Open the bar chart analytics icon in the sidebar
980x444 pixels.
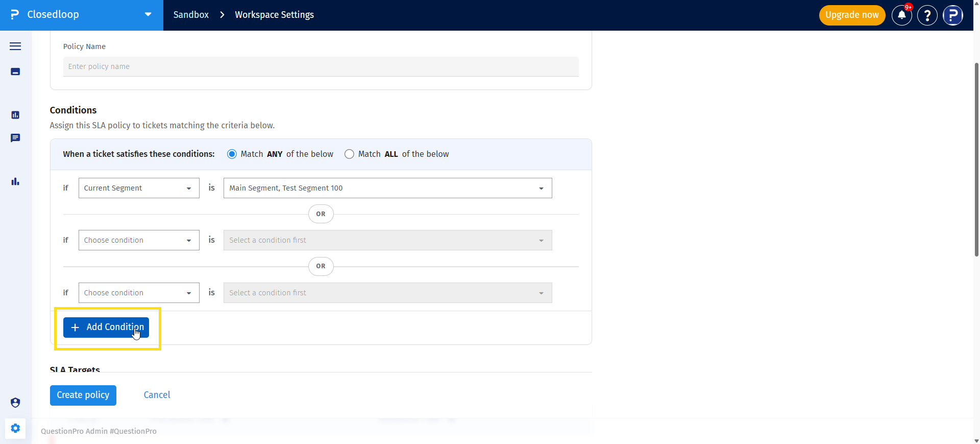tap(15, 181)
